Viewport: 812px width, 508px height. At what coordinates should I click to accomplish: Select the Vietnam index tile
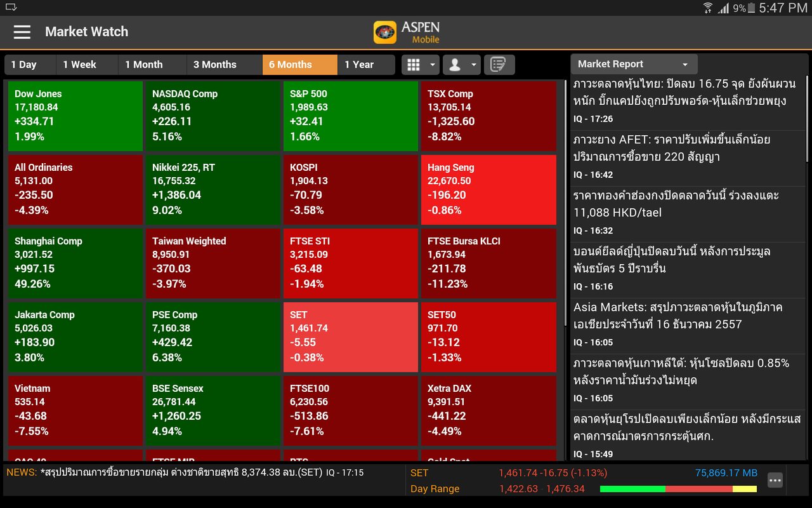[75, 410]
